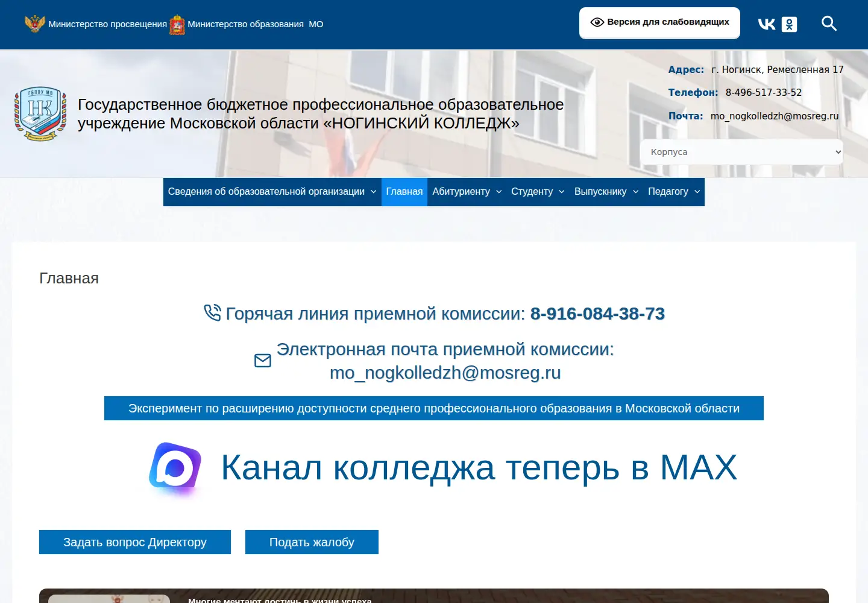Expand the Абитуриенту menu chevron
The image size is (868, 603).
coord(498,192)
